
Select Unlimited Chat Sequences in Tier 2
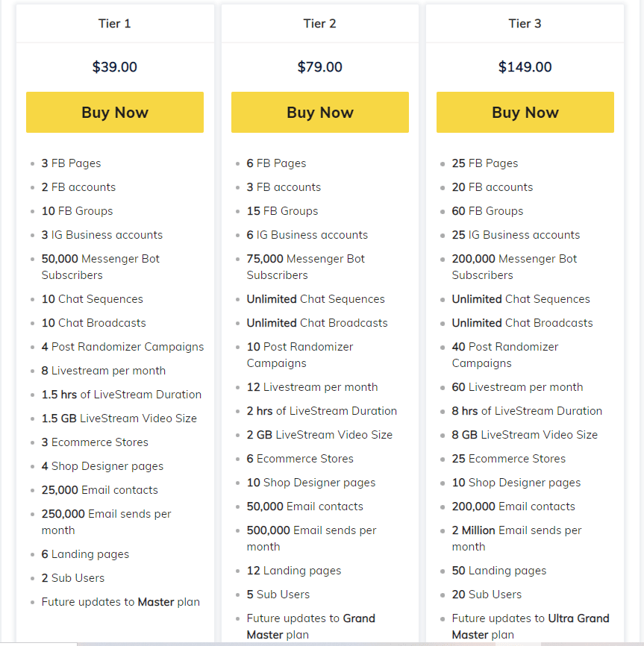(315, 298)
